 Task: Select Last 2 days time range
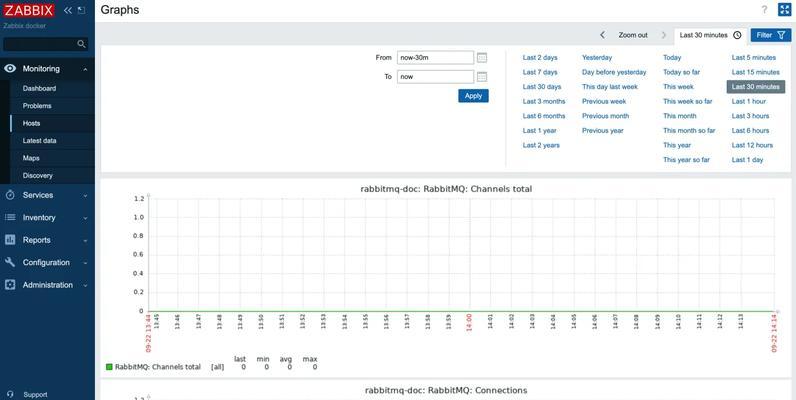point(540,57)
